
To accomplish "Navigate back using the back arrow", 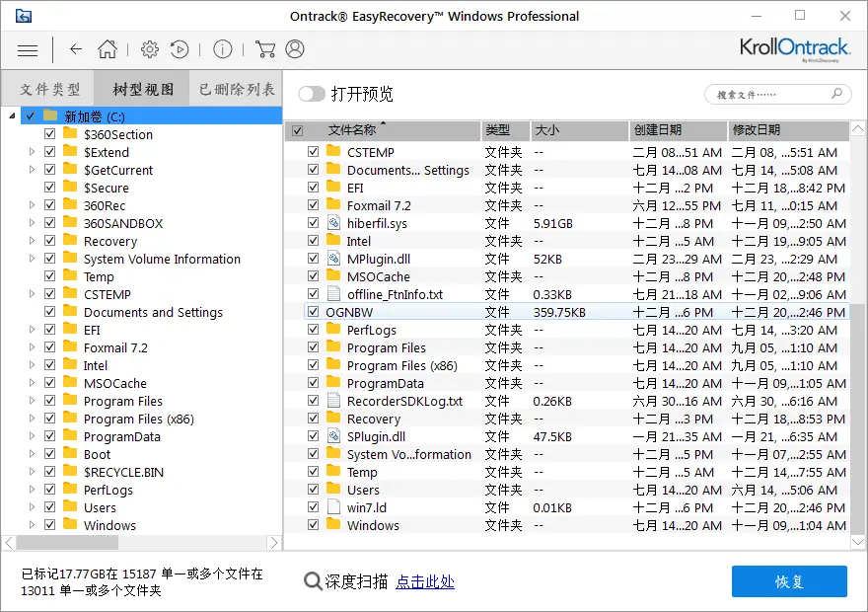I will [x=75, y=48].
